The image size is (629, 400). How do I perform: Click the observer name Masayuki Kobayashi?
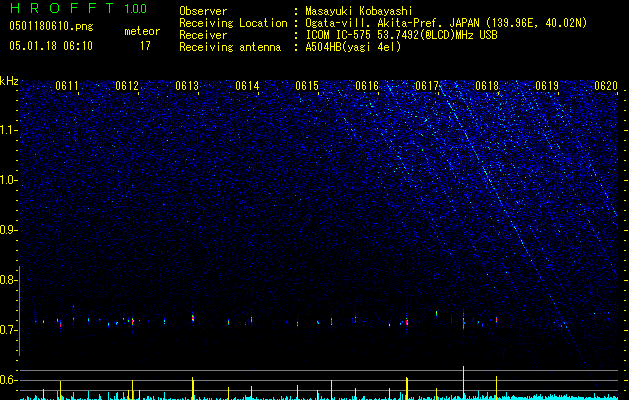point(359,11)
